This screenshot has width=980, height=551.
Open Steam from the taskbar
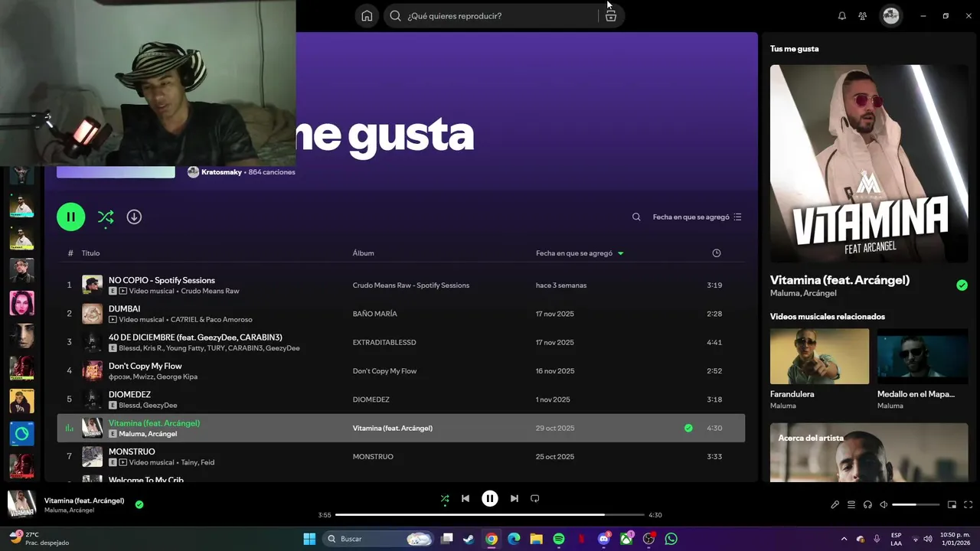[x=469, y=539]
